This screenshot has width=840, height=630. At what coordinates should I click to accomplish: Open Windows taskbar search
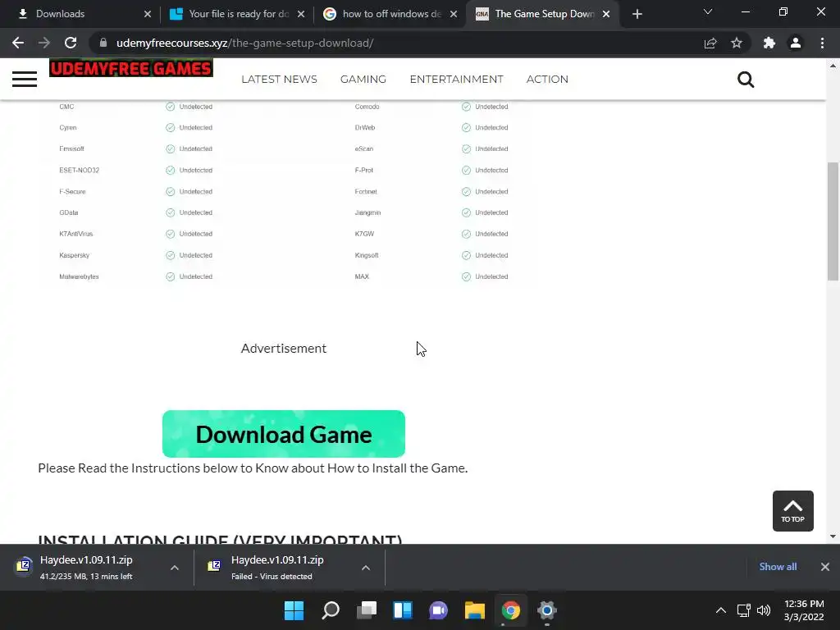tap(331, 610)
